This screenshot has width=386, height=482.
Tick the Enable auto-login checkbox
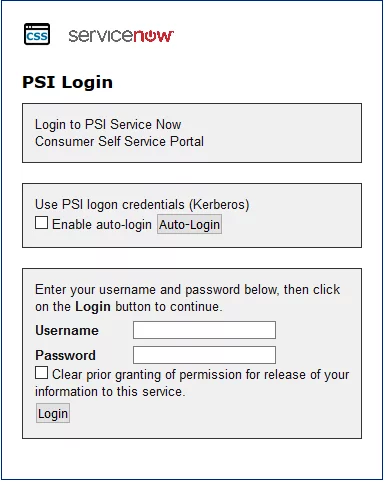[x=41, y=223]
